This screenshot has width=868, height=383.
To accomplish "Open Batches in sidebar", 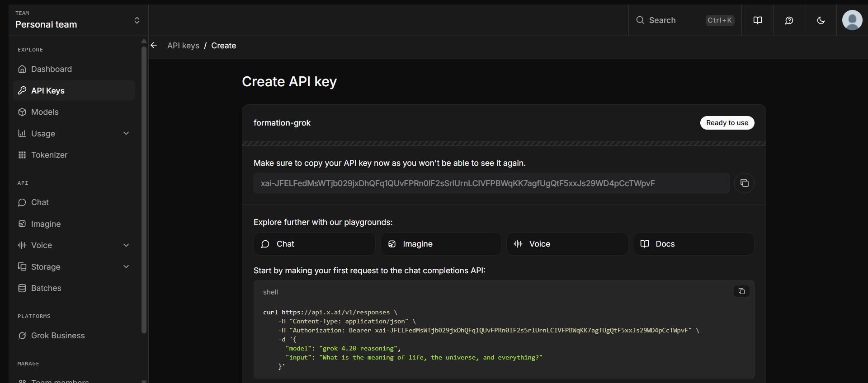I will [x=74, y=288].
